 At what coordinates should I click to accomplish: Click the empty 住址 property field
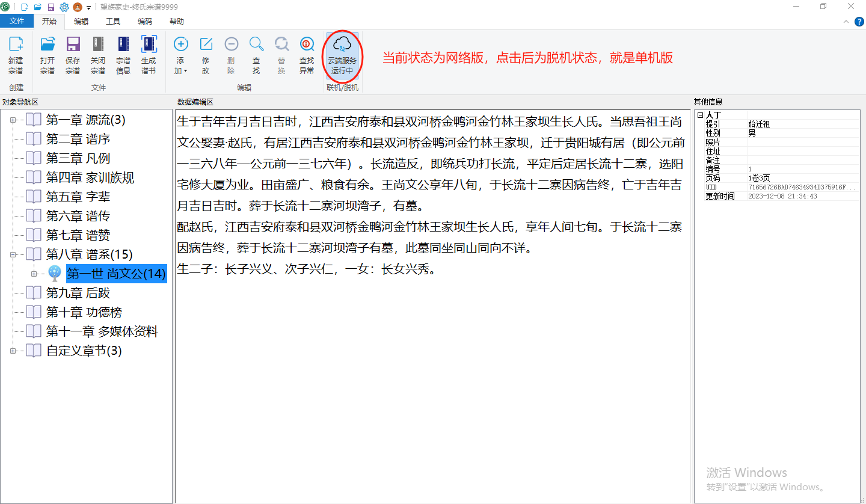tap(803, 151)
